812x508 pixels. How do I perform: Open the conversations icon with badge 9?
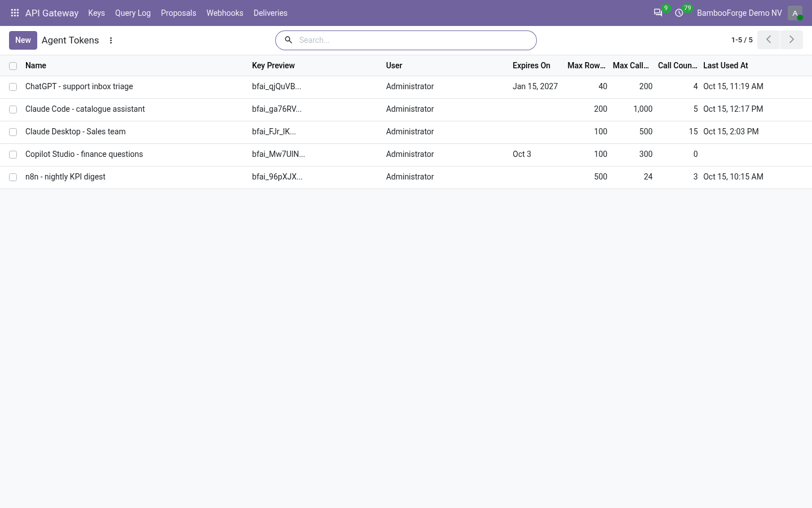pyautogui.click(x=658, y=13)
